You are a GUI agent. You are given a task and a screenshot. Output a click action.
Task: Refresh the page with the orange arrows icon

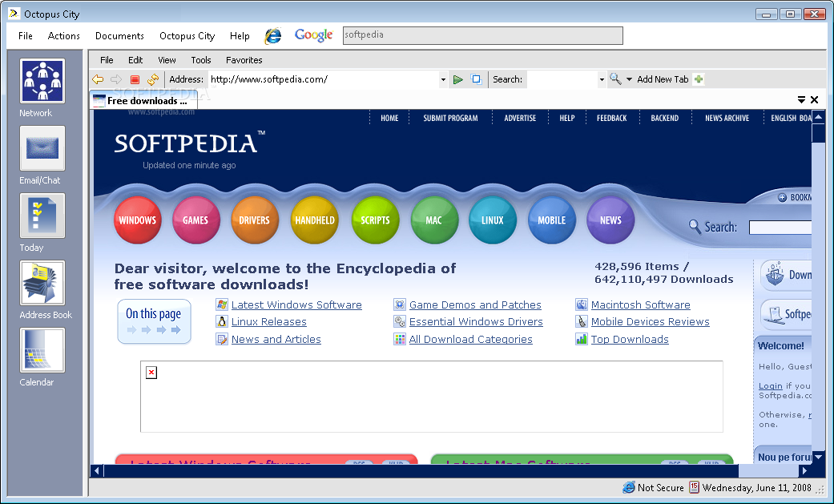[153, 79]
